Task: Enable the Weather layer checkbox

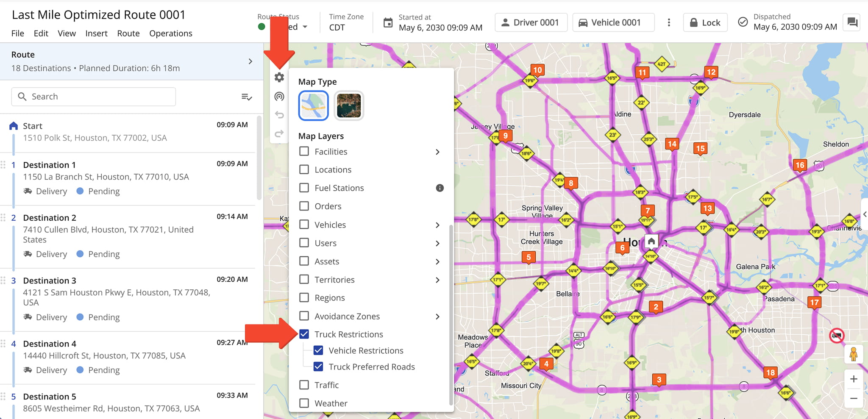Action: coord(304,403)
